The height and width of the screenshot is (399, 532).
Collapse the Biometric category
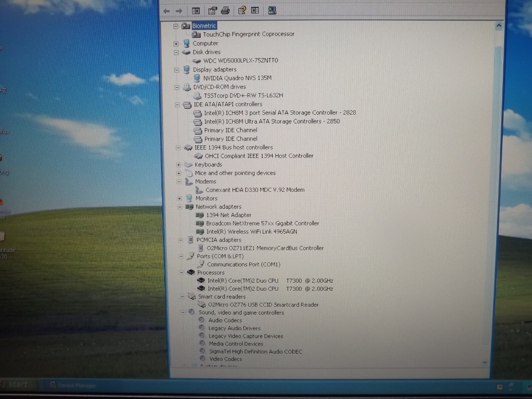(176, 26)
